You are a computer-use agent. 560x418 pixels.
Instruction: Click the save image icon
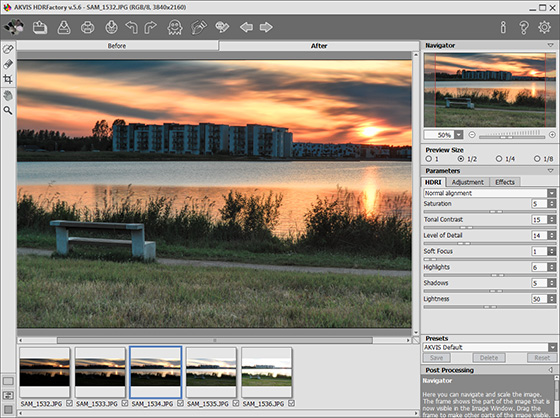click(x=64, y=27)
